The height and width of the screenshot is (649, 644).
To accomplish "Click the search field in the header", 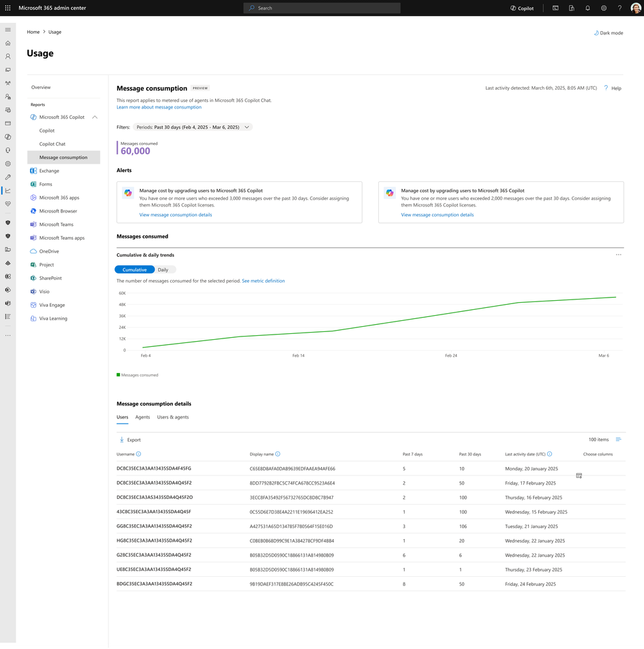I will tap(322, 8).
